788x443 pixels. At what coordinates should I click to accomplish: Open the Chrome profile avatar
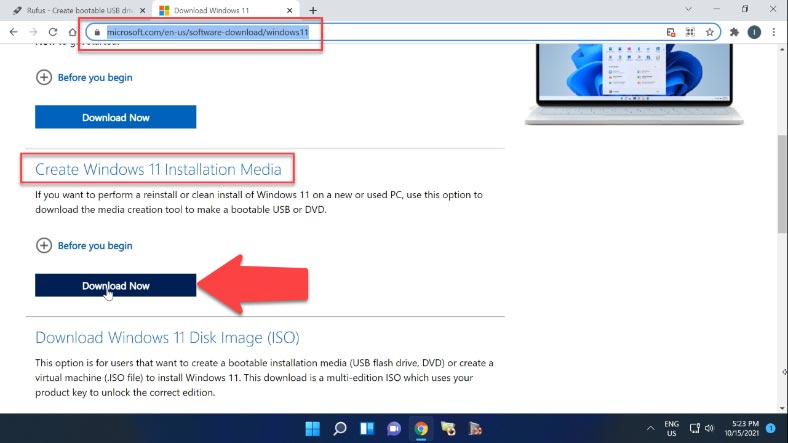[754, 32]
